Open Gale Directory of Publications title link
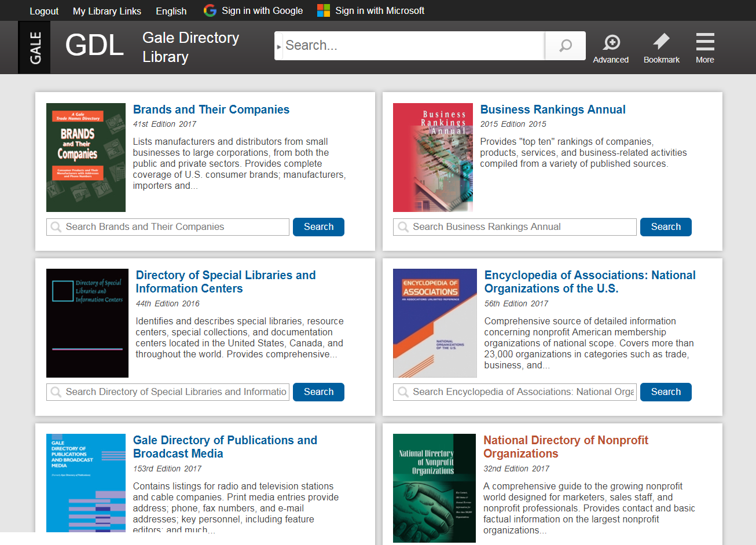The image size is (756, 545). tap(225, 447)
